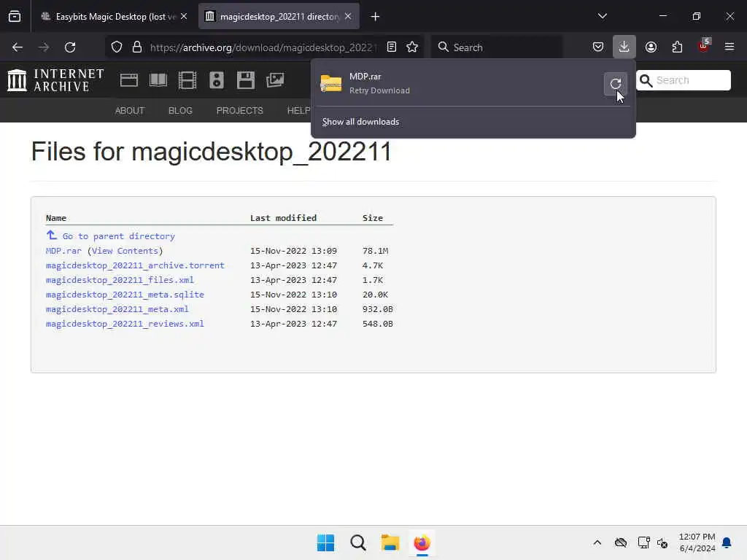The image size is (747, 560).
Task: Retry the MDP.rar download
Action: [615, 84]
